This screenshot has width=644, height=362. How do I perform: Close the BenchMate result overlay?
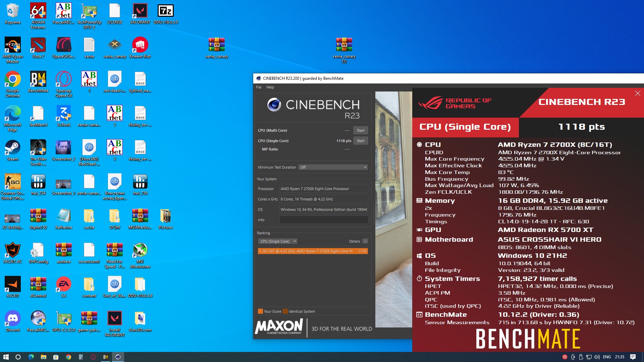pyautogui.click(x=638, y=94)
